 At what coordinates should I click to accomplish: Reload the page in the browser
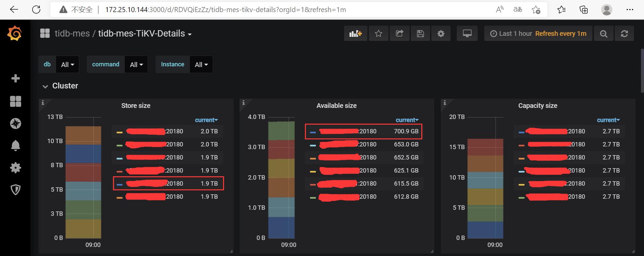coord(36,9)
